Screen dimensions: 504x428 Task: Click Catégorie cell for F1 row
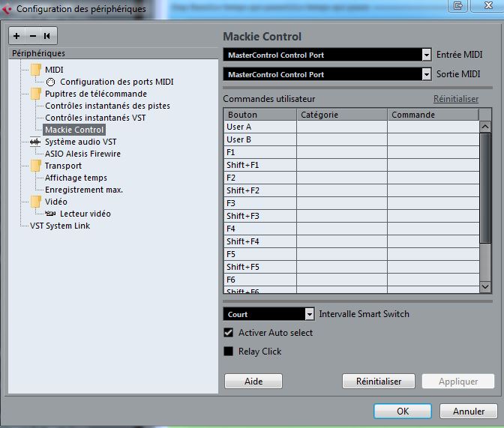pos(342,152)
